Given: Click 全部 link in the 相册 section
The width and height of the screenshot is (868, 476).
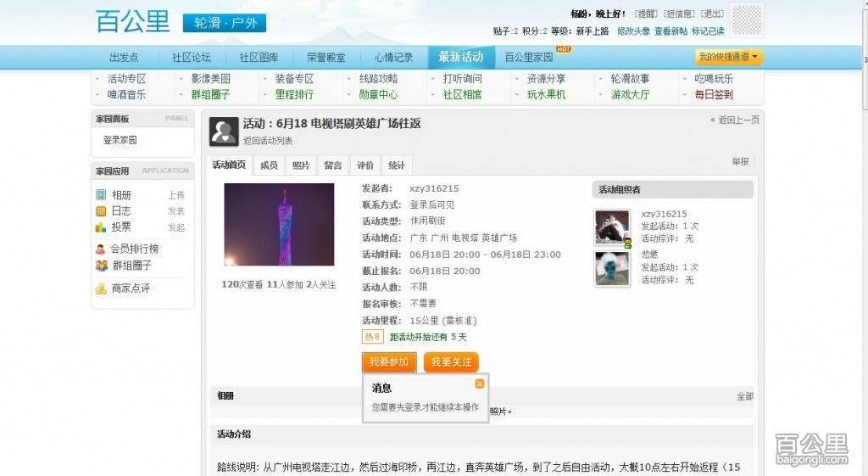Looking at the screenshot, I should pyautogui.click(x=744, y=396).
